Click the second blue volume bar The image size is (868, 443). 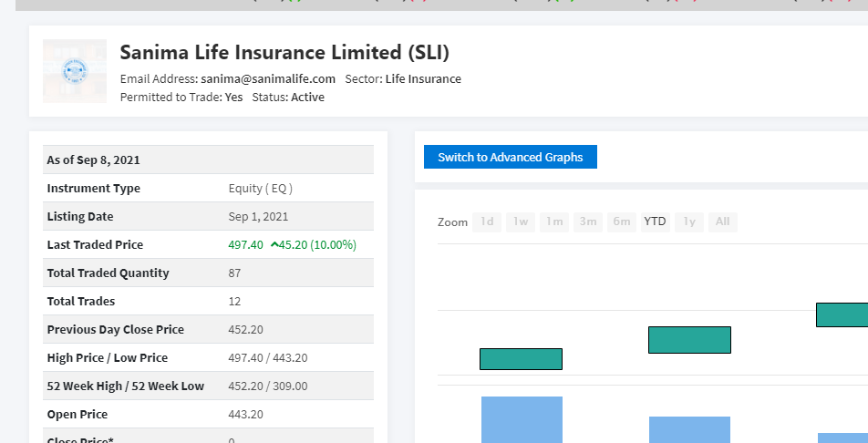point(689,429)
